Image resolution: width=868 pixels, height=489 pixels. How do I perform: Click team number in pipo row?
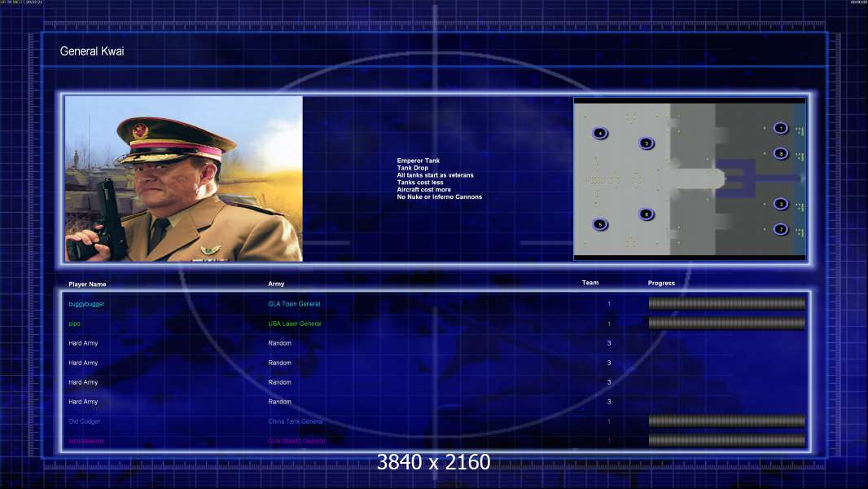pyautogui.click(x=609, y=324)
